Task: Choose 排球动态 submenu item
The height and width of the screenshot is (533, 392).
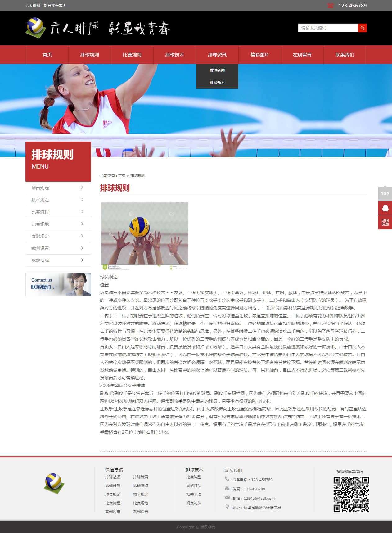Action: 217,83
